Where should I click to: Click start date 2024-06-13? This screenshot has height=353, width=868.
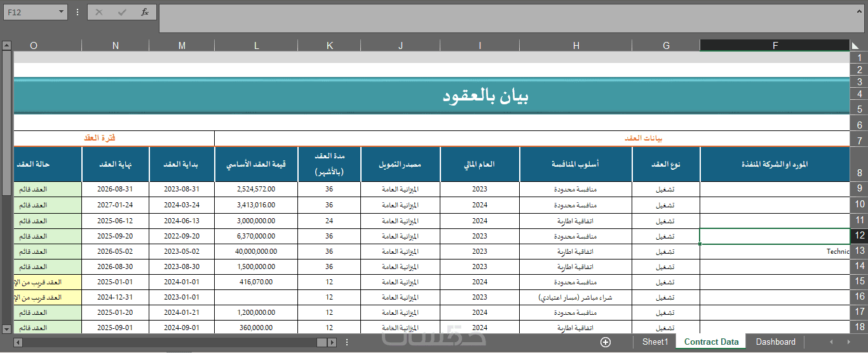182,221
